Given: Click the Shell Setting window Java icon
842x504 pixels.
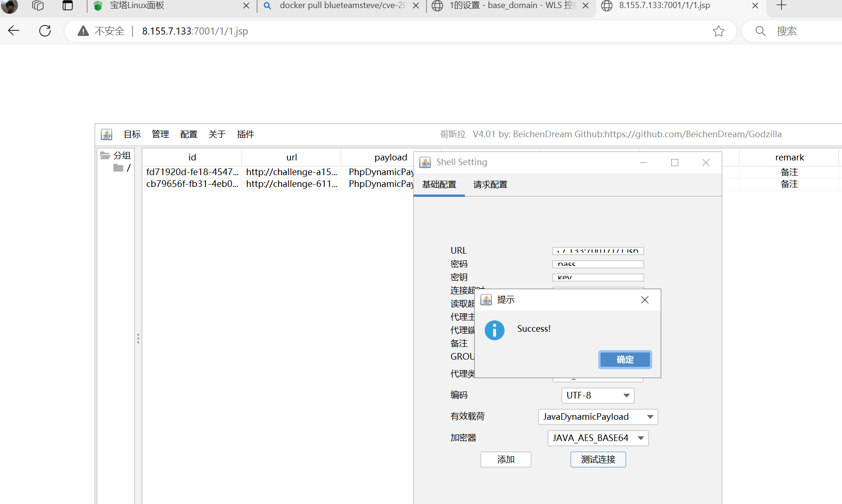Looking at the screenshot, I should tap(425, 162).
